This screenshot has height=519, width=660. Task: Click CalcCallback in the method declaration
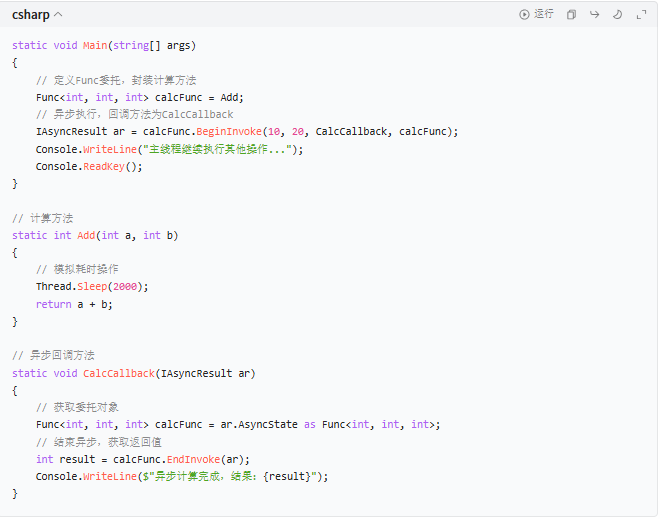pyautogui.click(x=119, y=373)
